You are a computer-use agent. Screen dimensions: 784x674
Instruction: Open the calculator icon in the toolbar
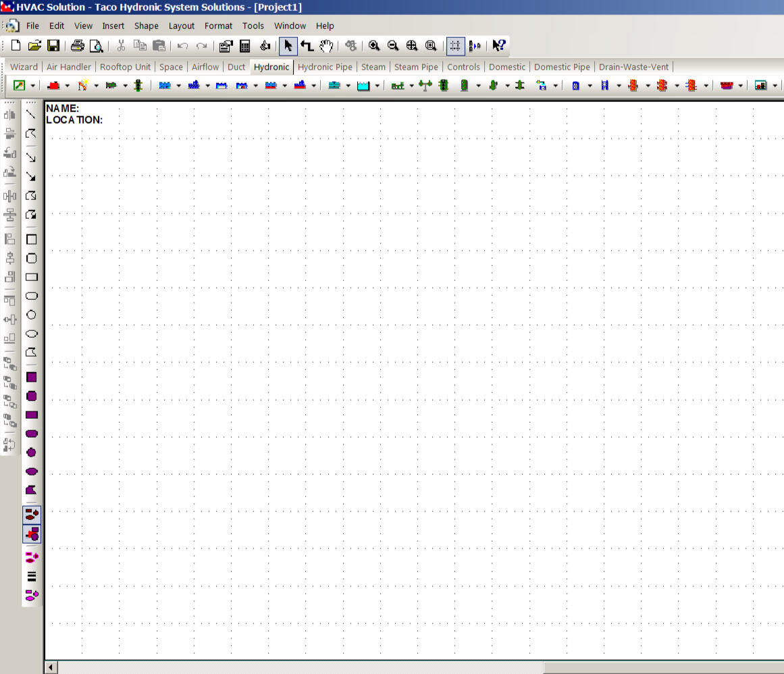tap(245, 46)
